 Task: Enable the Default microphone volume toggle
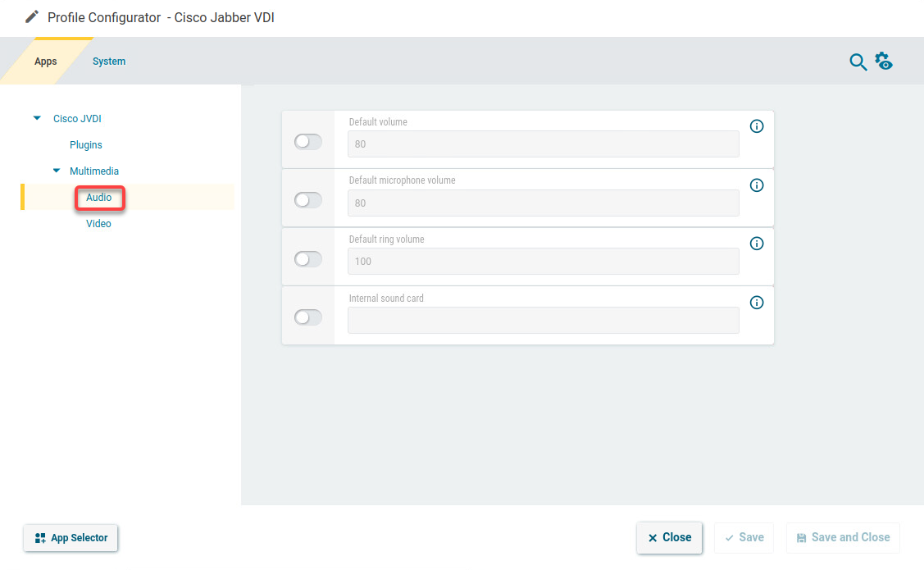[307, 200]
